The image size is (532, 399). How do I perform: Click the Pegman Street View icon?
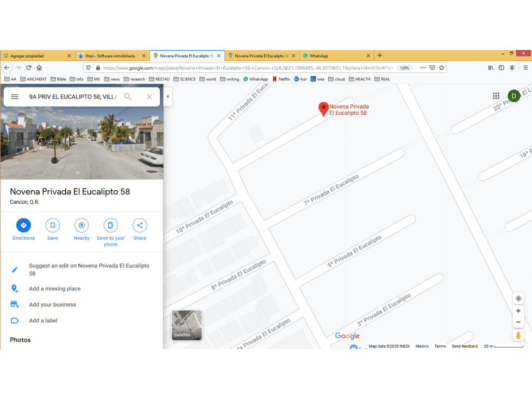[x=518, y=335]
